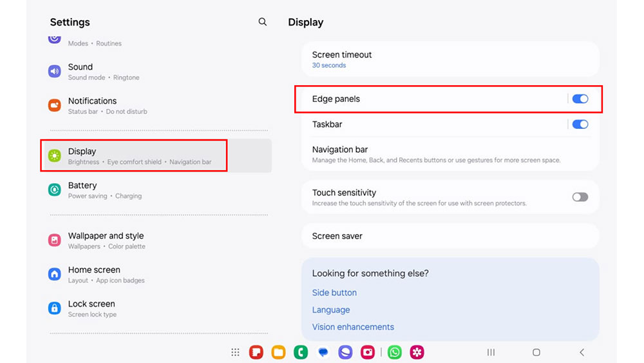Open Wallpaper and style settings
This screenshot has width=644, height=363.
156,240
